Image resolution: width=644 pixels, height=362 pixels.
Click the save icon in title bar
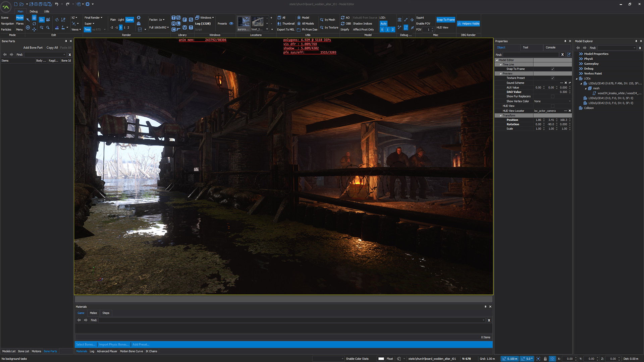tap(36, 4)
